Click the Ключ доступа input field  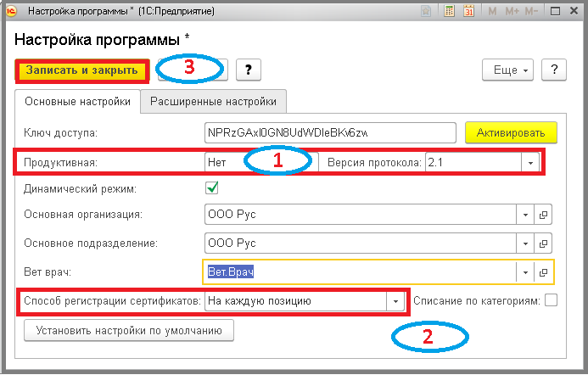tap(330, 132)
